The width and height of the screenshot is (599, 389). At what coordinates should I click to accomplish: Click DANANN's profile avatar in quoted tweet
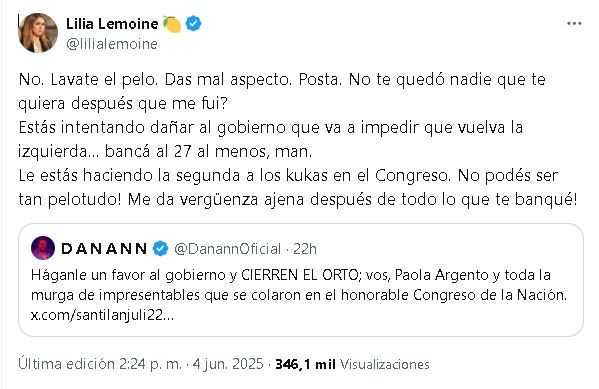tap(43, 248)
